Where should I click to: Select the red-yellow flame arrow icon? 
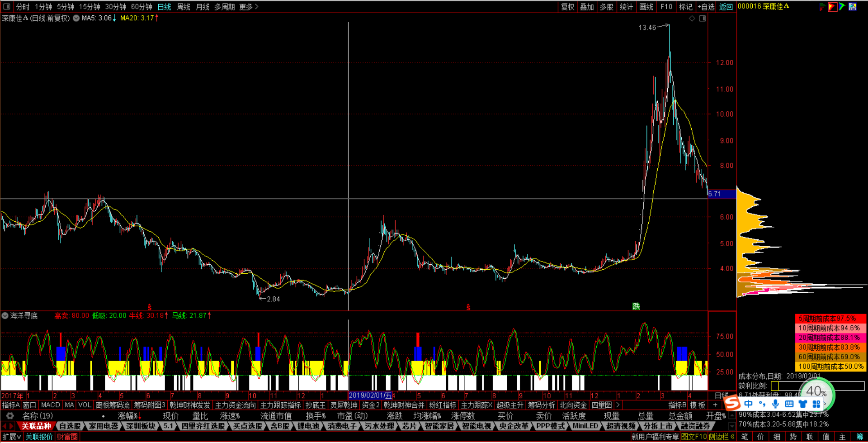[832, 7]
